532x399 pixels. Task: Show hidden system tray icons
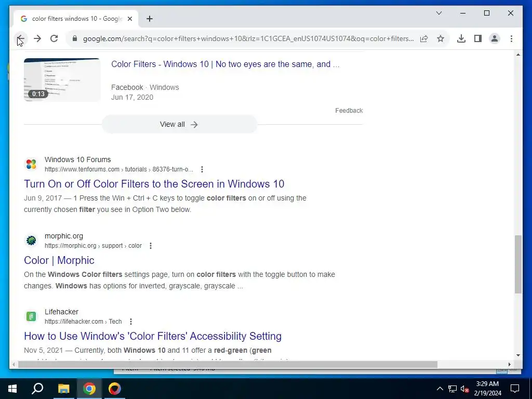coord(440,389)
